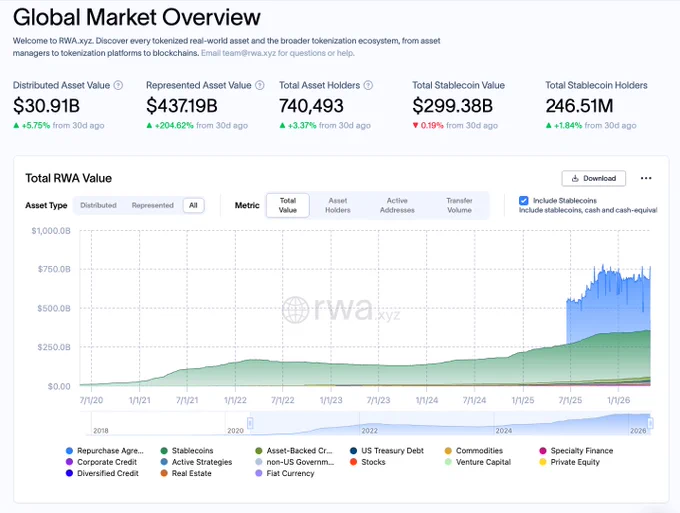
Task: Switch metric to Asset Holders
Action: click(338, 205)
